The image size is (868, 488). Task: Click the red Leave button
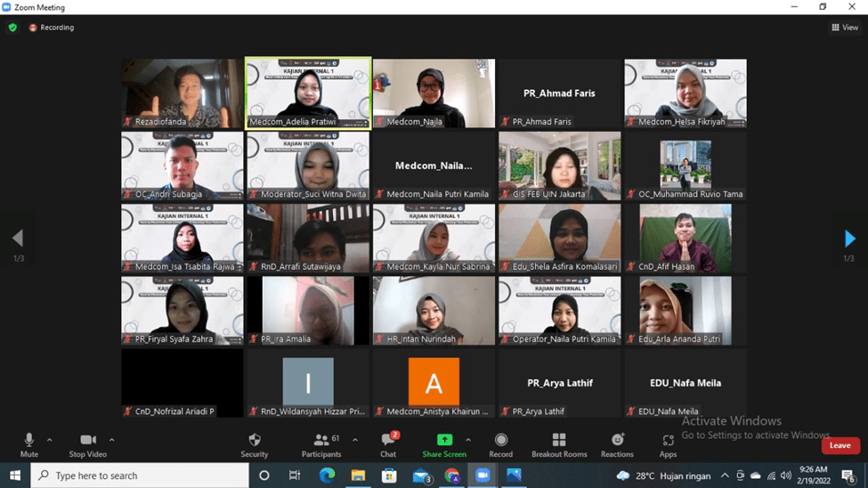click(x=840, y=445)
